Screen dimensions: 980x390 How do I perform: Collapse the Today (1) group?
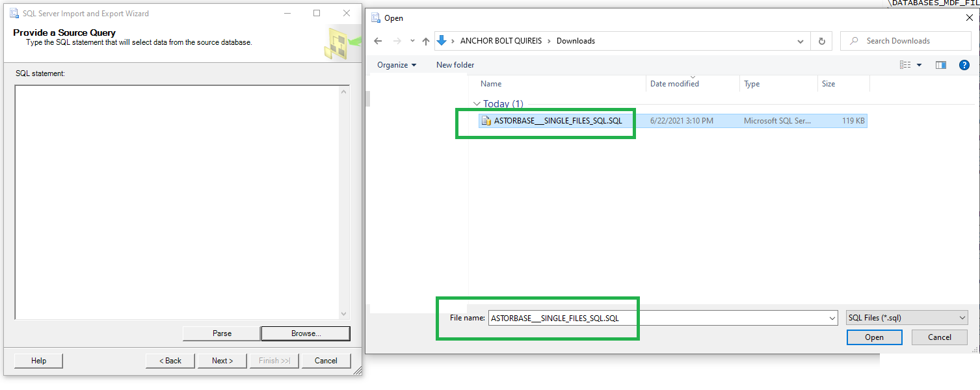tap(477, 104)
